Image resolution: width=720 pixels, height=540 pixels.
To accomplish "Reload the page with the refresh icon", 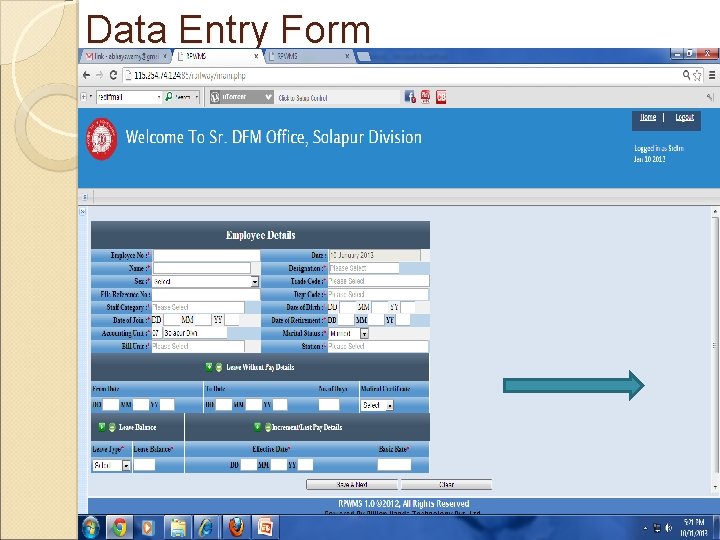I will coord(113,75).
